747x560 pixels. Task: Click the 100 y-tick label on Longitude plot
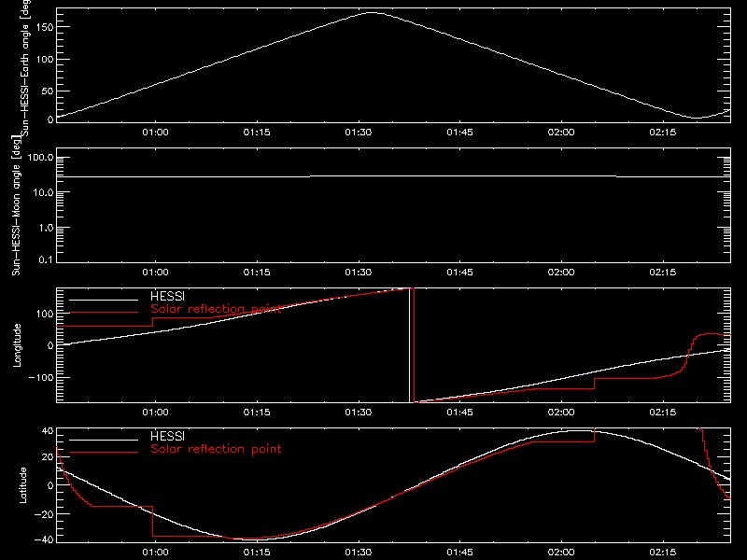[45, 314]
